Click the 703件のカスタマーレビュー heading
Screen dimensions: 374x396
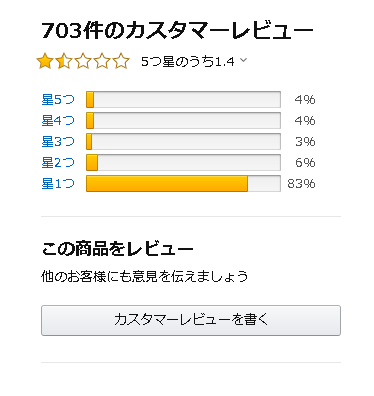pyautogui.click(x=177, y=31)
